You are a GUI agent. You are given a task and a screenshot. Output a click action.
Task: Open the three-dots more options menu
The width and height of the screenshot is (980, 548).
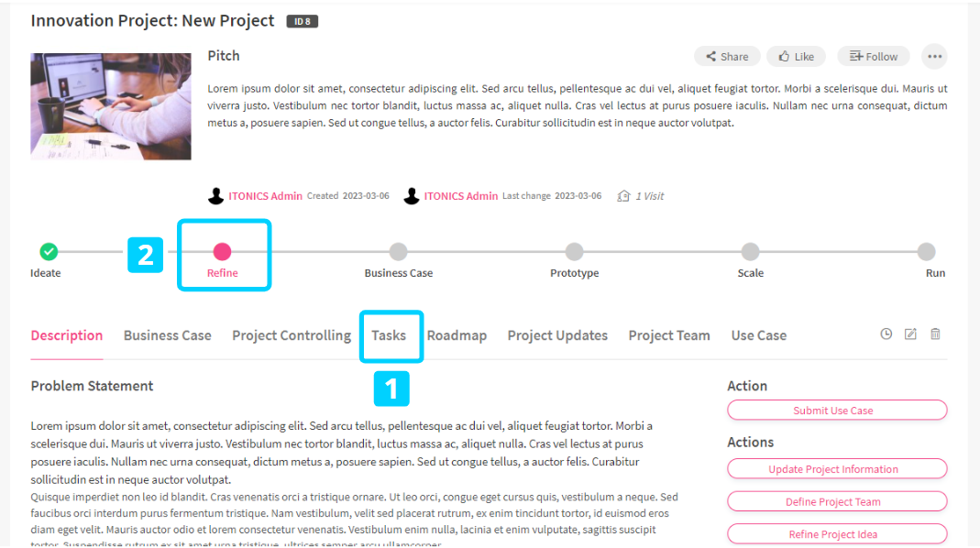(934, 57)
